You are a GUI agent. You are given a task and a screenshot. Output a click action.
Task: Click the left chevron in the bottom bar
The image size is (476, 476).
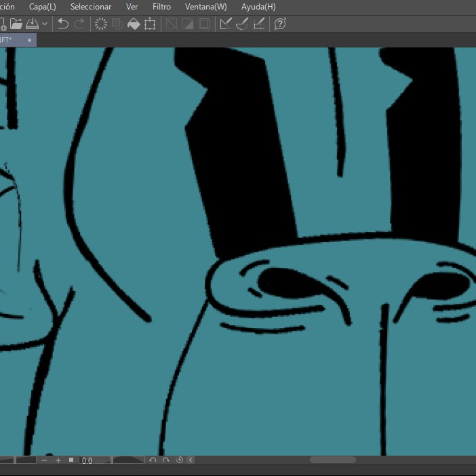[191, 460]
